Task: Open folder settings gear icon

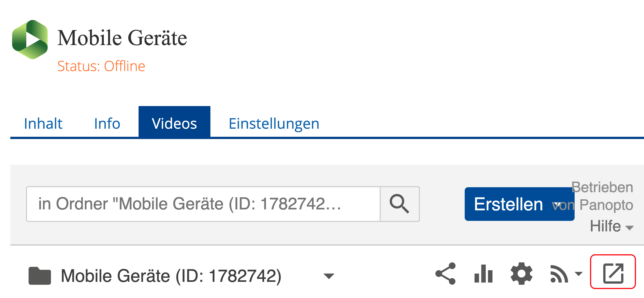Action: [x=521, y=274]
